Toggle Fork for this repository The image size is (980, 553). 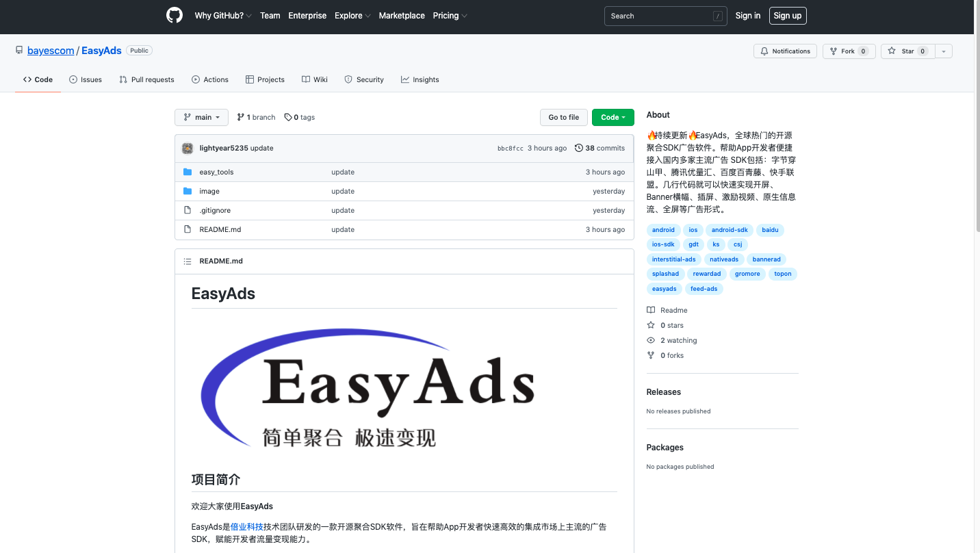(849, 51)
